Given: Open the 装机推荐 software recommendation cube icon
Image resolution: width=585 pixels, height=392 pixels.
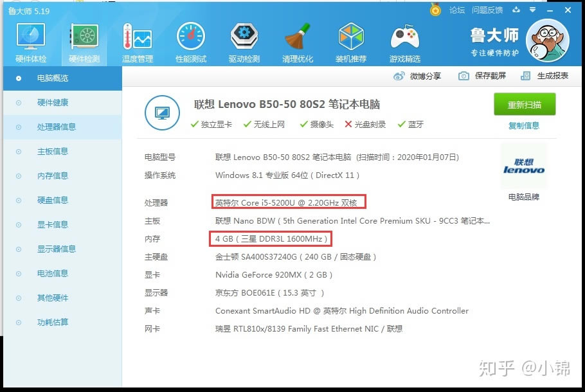Looking at the screenshot, I should click(351, 42).
